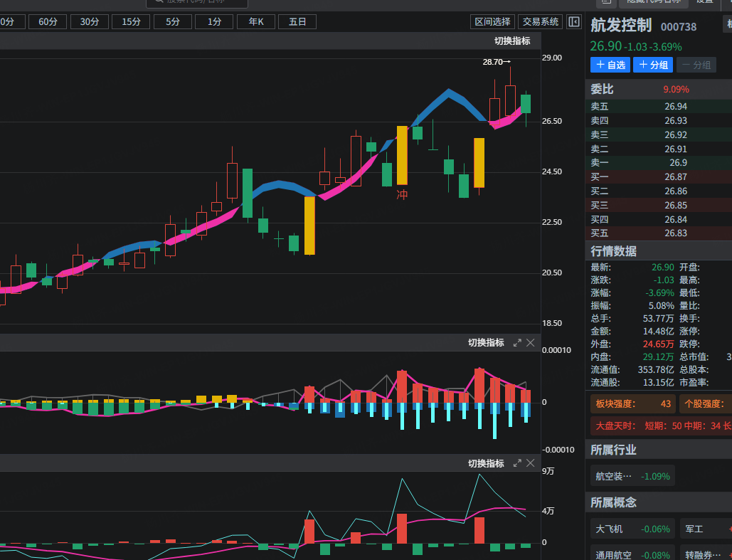Switch to 60分 timeframe
Viewport: 732px width, 560px height.
48,22
